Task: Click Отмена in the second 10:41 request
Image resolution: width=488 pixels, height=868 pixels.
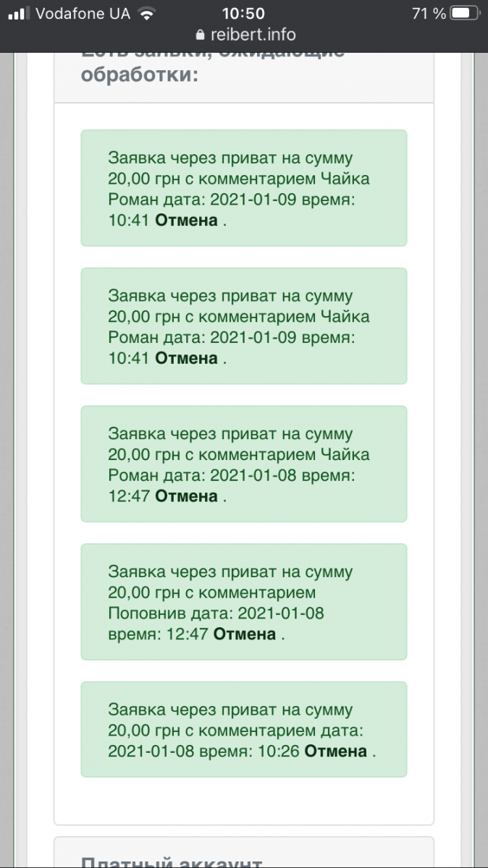Action: (x=186, y=358)
